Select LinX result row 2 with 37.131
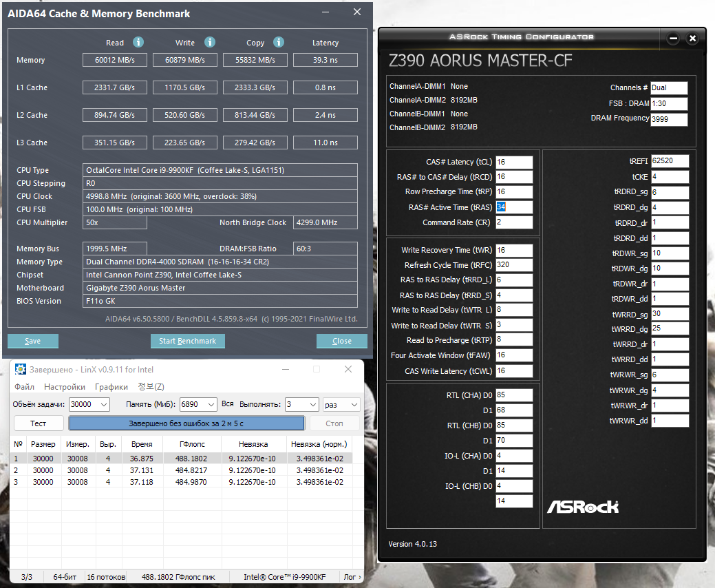The width and height of the screenshot is (715, 588). click(180, 470)
